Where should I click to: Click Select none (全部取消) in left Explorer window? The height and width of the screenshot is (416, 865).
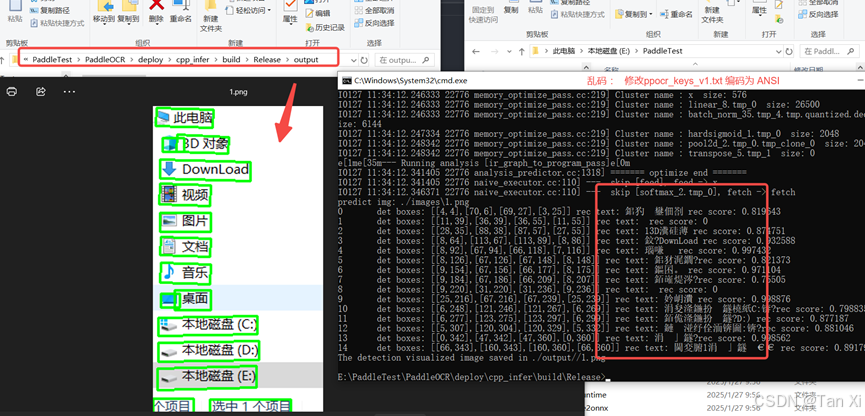375,10
